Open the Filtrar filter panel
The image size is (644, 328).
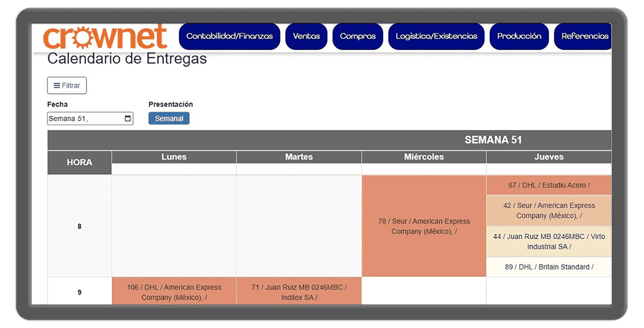pyautogui.click(x=67, y=86)
